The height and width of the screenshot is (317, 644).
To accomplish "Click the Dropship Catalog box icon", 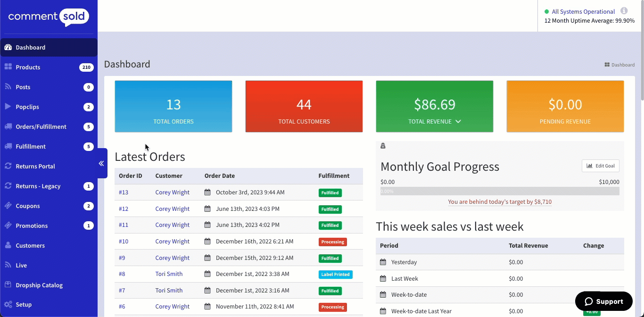I will tap(8, 285).
